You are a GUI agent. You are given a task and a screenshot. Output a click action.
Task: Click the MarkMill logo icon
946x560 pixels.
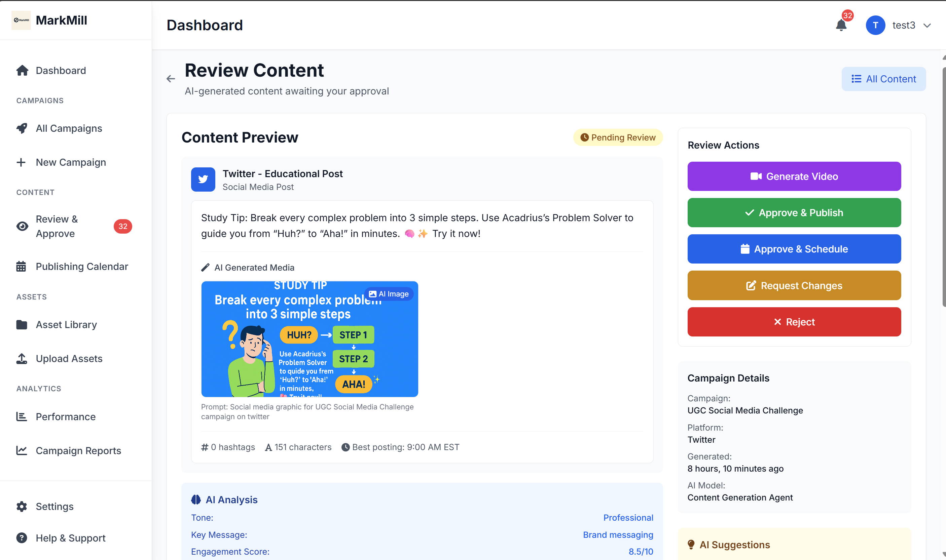[x=21, y=20]
